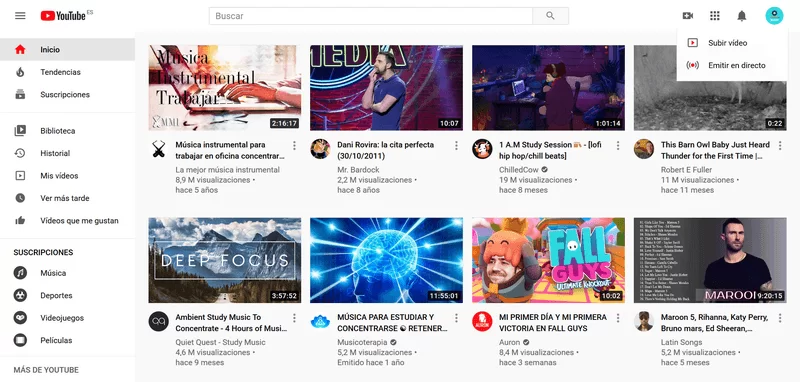Screen dimensions: 800x382
Task: Open the hamburger guide menu
Action: [20, 16]
